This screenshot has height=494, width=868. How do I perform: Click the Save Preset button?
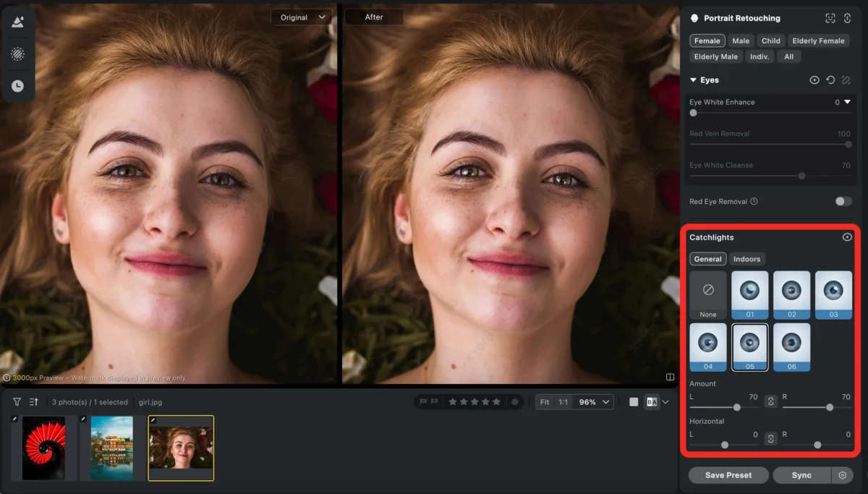pos(728,475)
